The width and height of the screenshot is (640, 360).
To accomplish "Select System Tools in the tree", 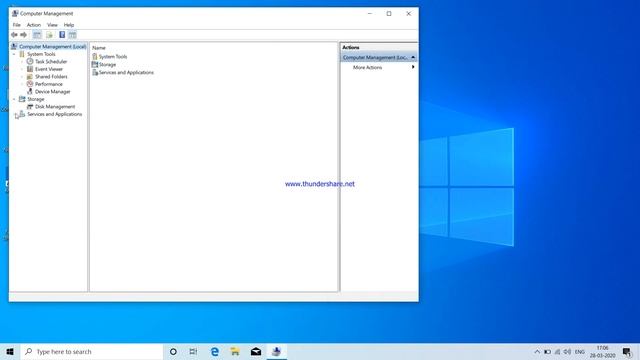I will [x=41, y=54].
